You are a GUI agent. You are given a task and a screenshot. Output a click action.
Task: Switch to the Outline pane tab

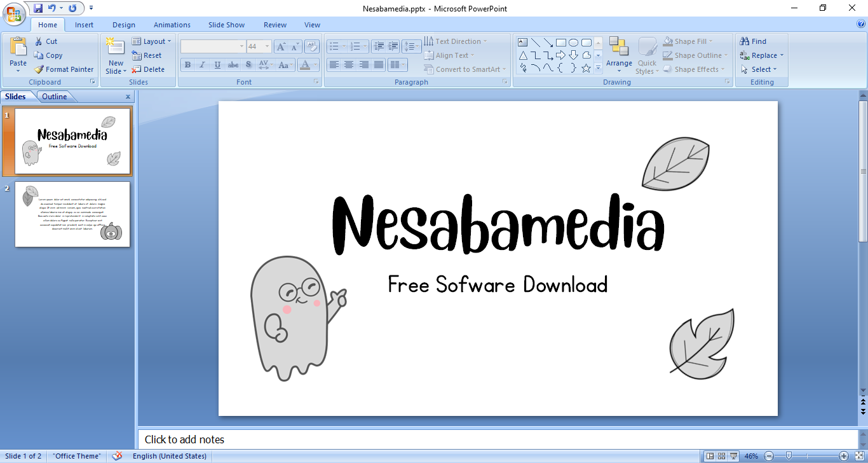pyautogui.click(x=55, y=97)
